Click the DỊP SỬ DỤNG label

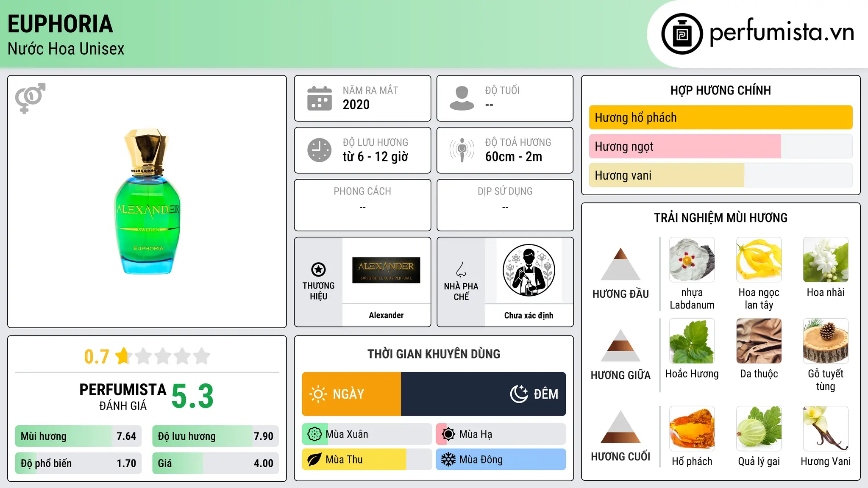pyautogui.click(x=505, y=191)
